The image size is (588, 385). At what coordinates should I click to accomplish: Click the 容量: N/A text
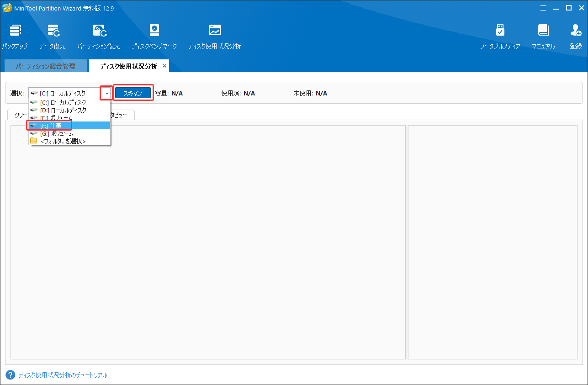click(x=169, y=93)
